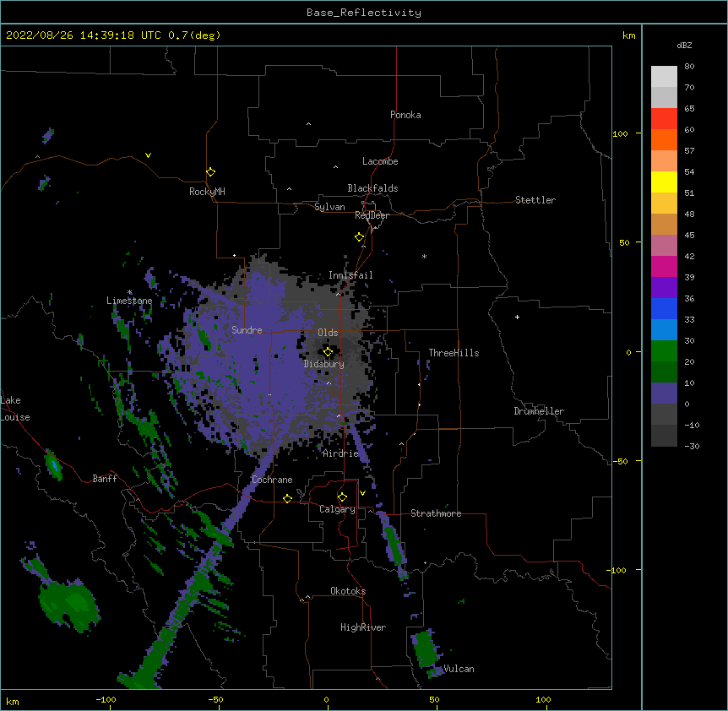Click the white asterisk marker above Limestone

[130, 292]
